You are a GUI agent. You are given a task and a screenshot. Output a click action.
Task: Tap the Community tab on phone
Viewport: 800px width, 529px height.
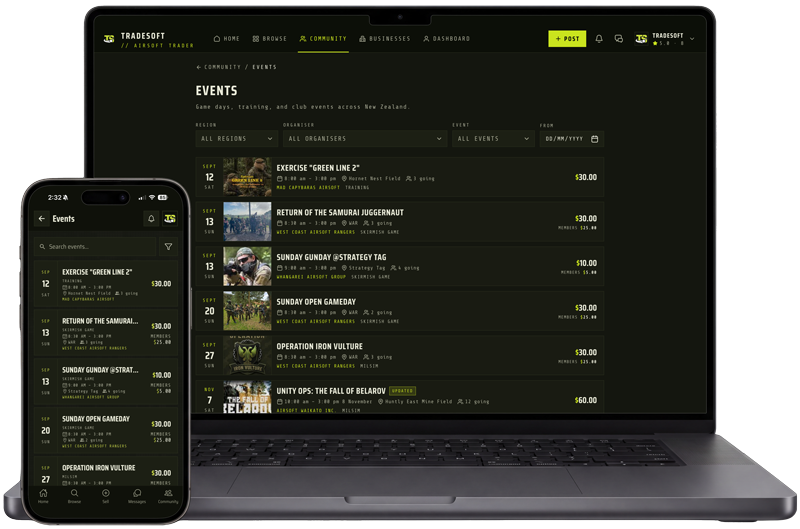168,496
